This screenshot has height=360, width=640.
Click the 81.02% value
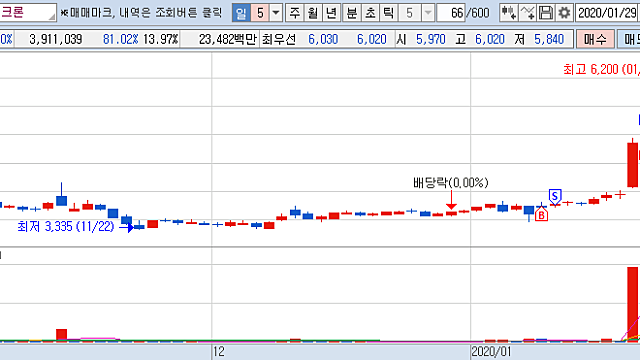[x=120, y=39]
